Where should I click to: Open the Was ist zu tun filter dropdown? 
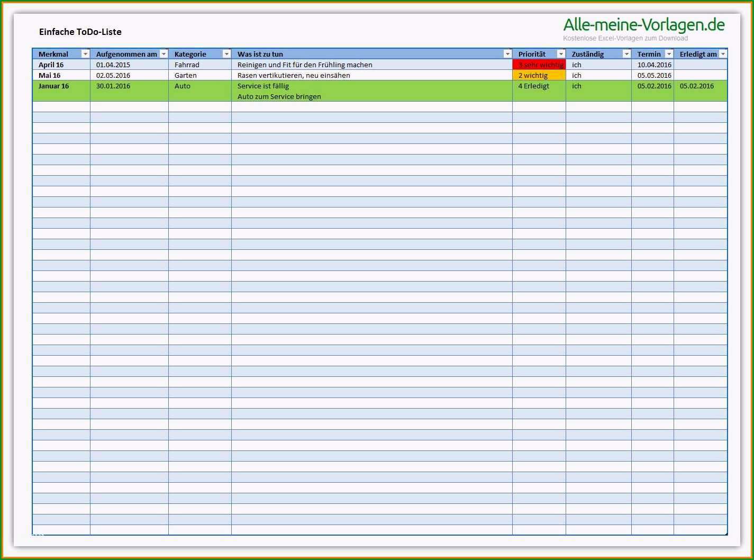tap(507, 54)
